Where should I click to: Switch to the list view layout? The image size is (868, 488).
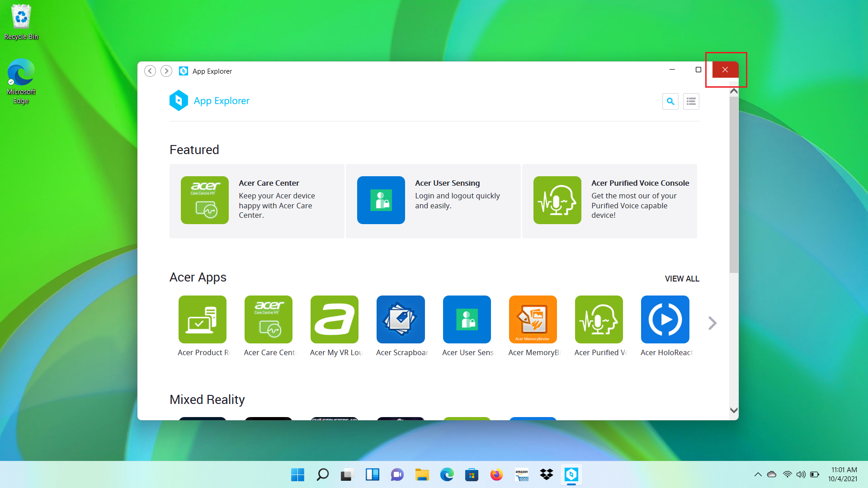[691, 101]
